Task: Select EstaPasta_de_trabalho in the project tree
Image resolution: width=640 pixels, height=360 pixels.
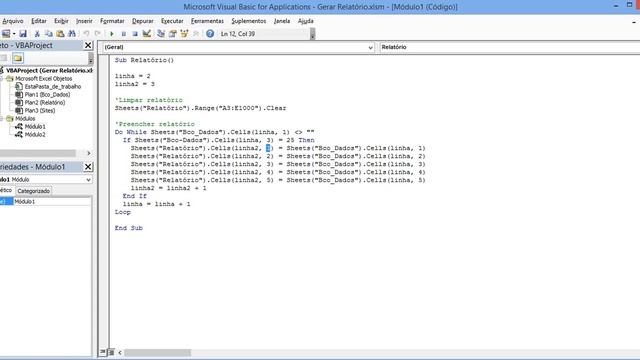Action: tap(53, 87)
